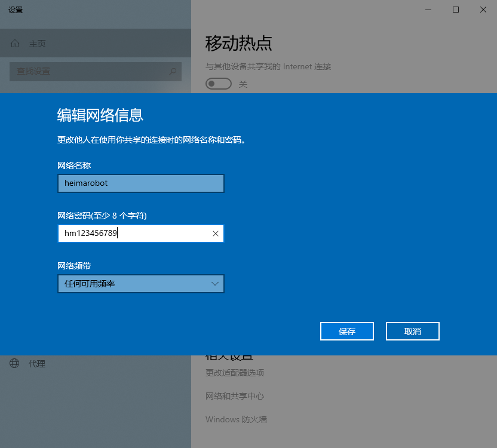Maximize the 设置 window
Image resolution: width=497 pixels, height=448 pixels.
point(456,10)
